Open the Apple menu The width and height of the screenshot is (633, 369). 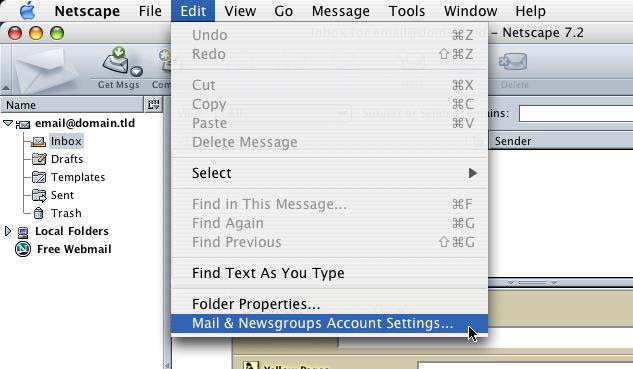coord(27,11)
